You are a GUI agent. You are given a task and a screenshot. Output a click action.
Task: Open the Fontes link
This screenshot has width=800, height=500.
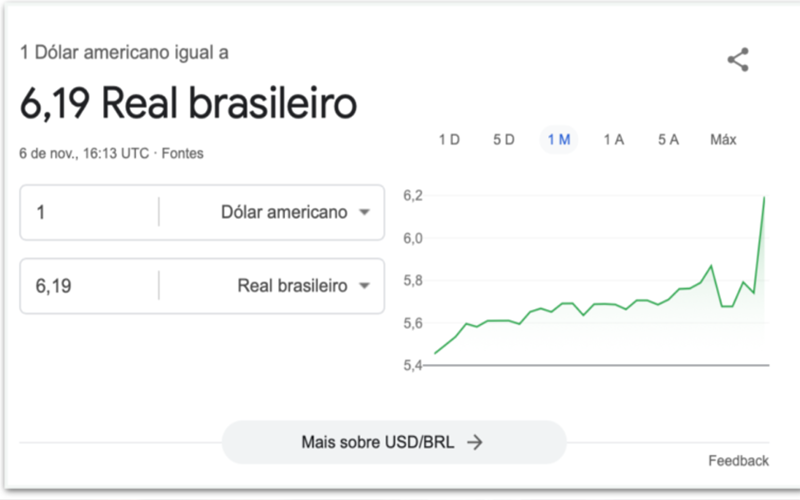click(x=184, y=154)
